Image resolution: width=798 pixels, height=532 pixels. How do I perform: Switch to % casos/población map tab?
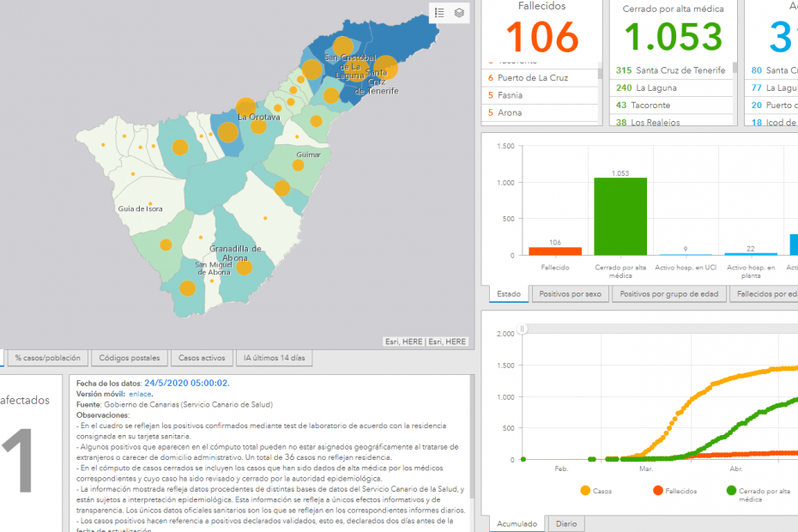(x=48, y=358)
